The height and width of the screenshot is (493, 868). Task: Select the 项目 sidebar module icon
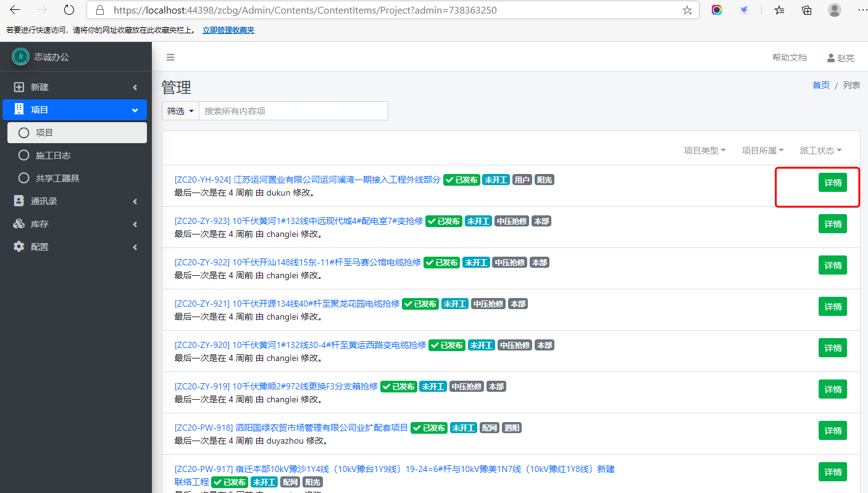click(18, 110)
